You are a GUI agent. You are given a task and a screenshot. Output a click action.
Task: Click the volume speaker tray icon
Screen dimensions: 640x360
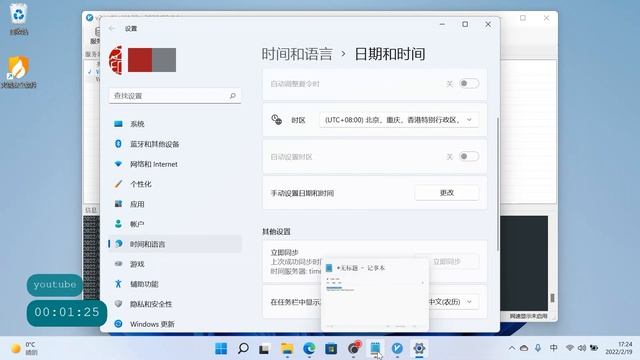582,348
